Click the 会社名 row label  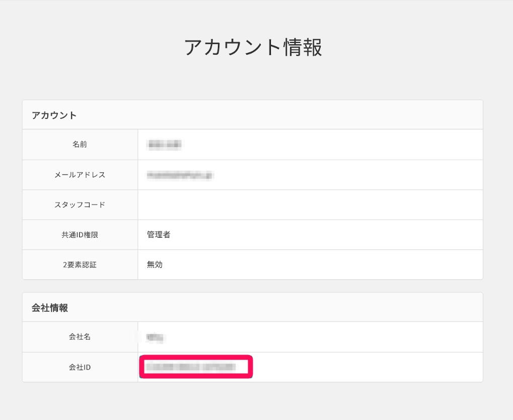coord(80,336)
